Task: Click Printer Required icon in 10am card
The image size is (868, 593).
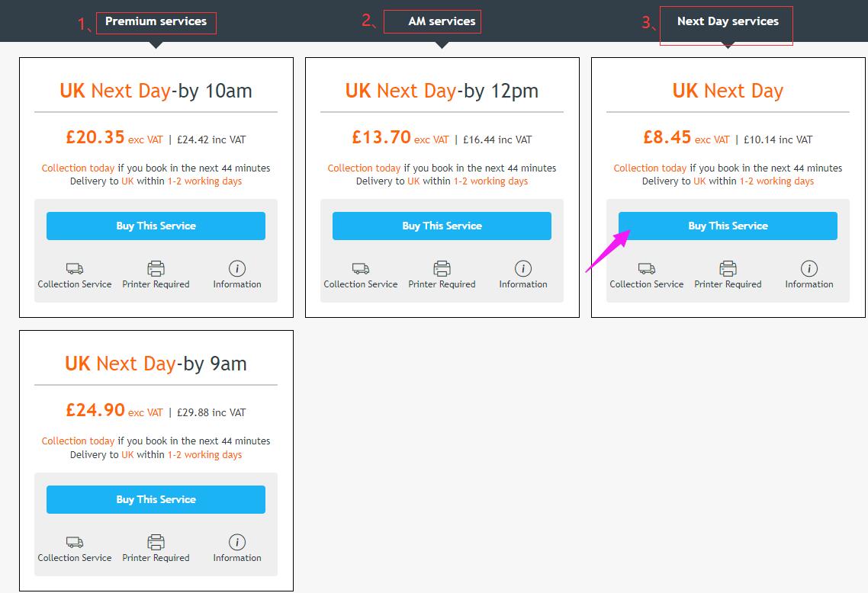Action: tap(156, 268)
